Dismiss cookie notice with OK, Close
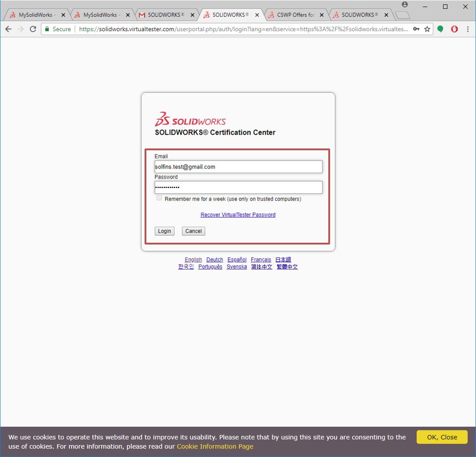Screen dimensions: 476x457 (x=441, y=437)
